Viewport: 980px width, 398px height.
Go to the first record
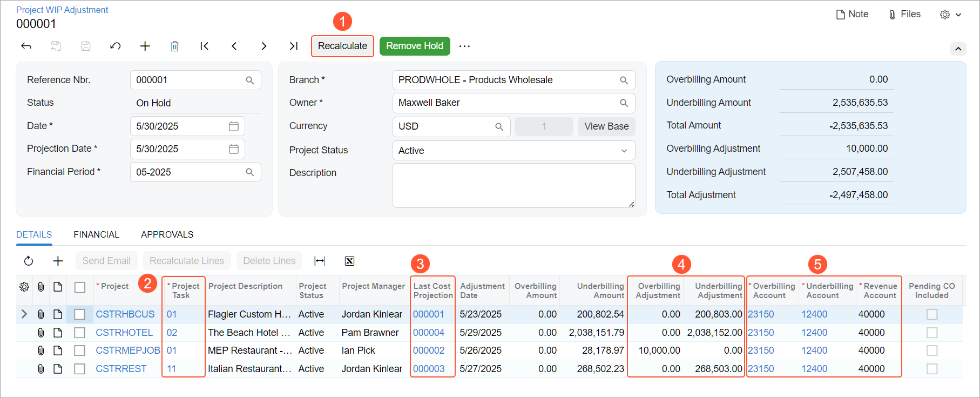point(204,46)
